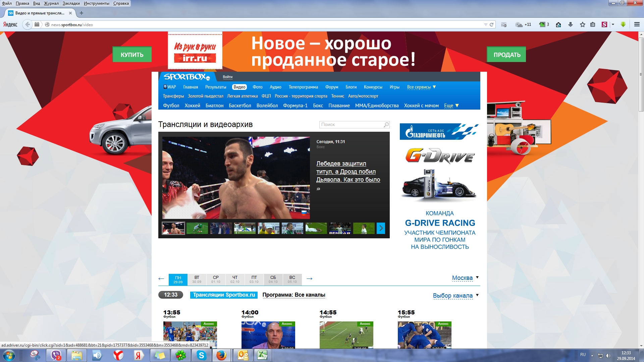Open the Инструменты menu

point(97,3)
